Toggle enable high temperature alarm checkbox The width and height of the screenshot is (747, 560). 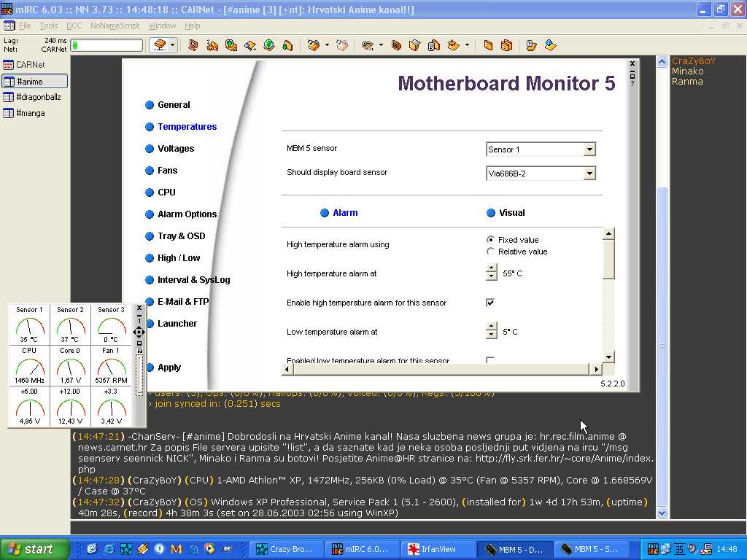tap(490, 303)
